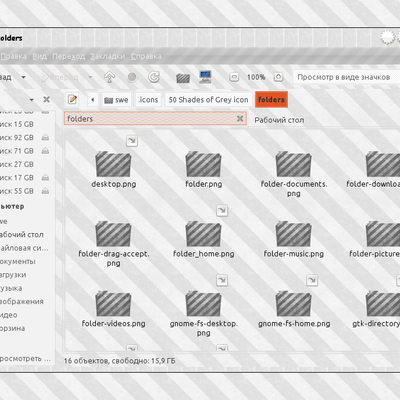This screenshot has width=400, height=400.
Task: Click the 16 объектов status bar text
Action: click(x=119, y=361)
